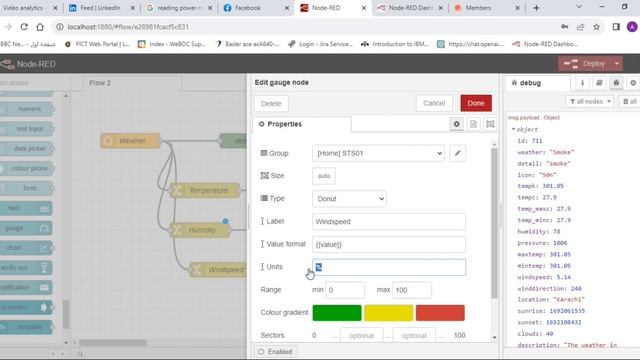Open the Chrome profile avatar
Image resolution: width=640 pixels, height=360 pixels.
[632, 27]
